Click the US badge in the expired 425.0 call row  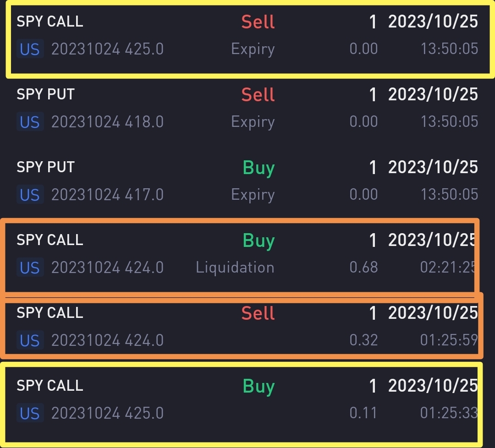30,49
